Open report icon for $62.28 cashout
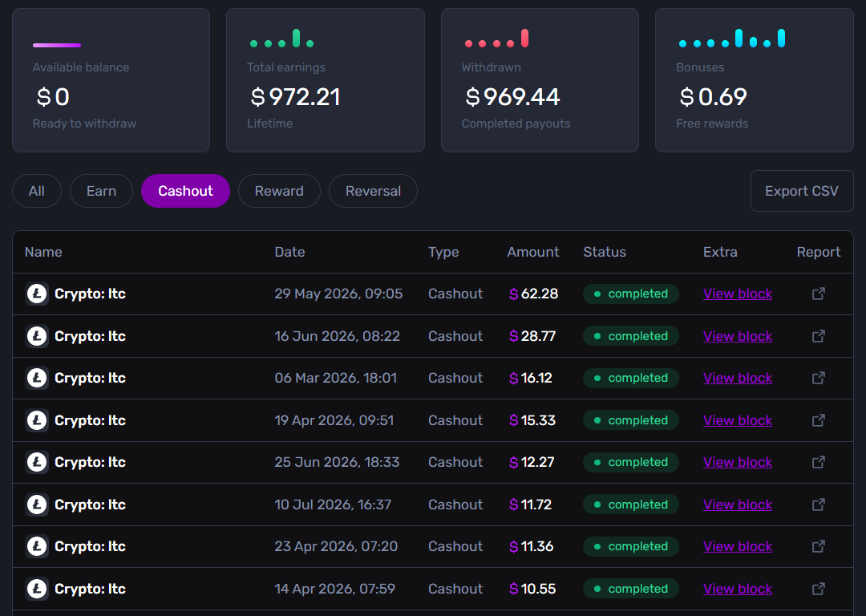Screen dimensions: 866x616 (x=819, y=294)
